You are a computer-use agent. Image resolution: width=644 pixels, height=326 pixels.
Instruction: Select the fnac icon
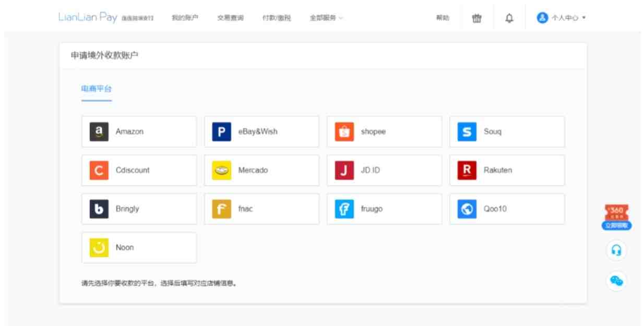point(221,209)
